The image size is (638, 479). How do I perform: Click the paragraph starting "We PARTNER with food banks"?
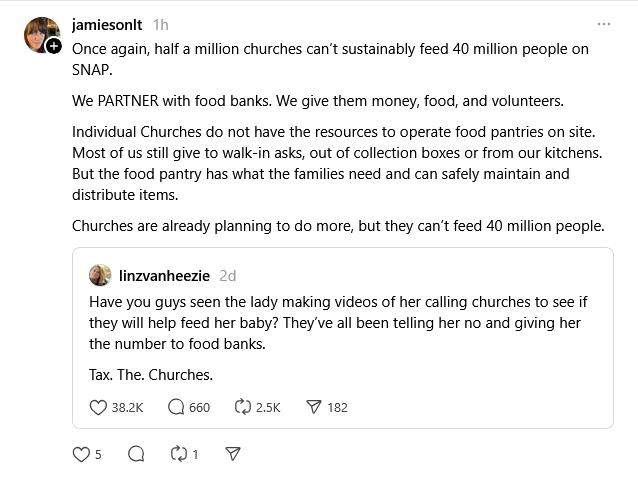tap(318, 101)
